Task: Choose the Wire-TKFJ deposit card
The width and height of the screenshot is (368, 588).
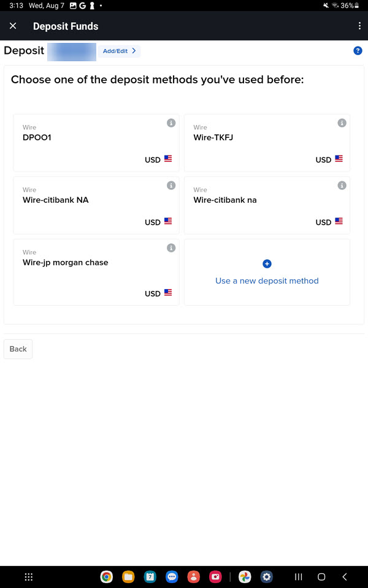Action: [267, 143]
